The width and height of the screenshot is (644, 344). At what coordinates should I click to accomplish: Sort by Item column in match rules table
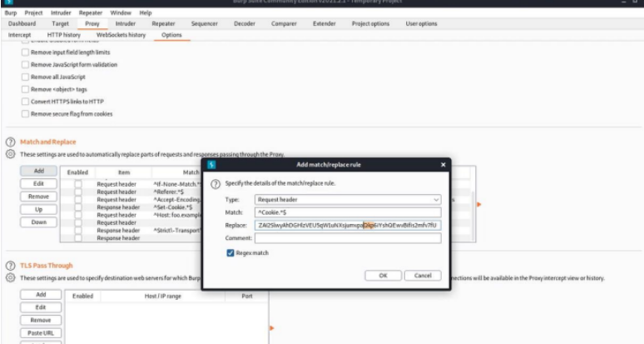[124, 172]
